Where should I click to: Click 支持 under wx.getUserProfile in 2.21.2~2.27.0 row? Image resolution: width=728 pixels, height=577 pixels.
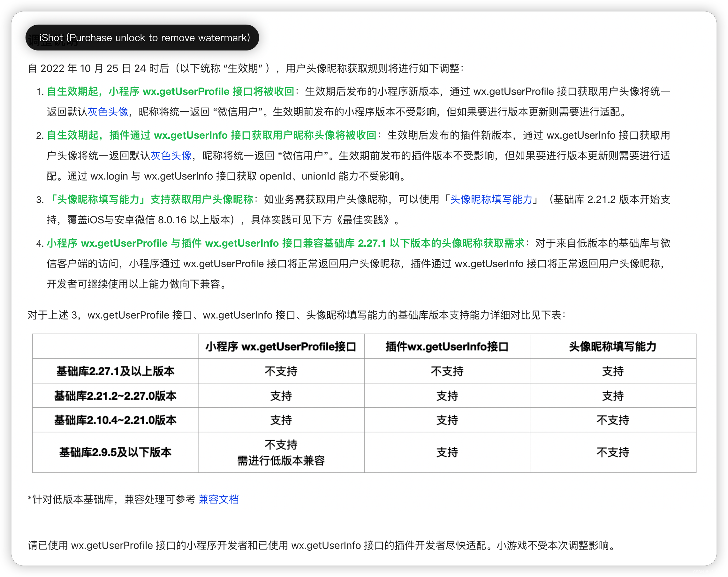pos(281,396)
